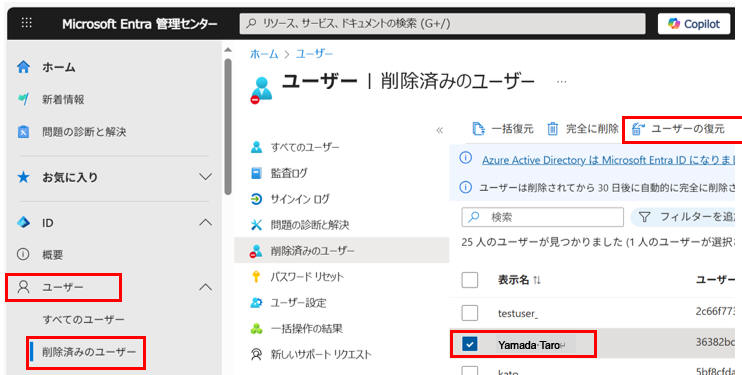Click the 一括復元 toolbar button
742x375 pixels.
click(503, 128)
